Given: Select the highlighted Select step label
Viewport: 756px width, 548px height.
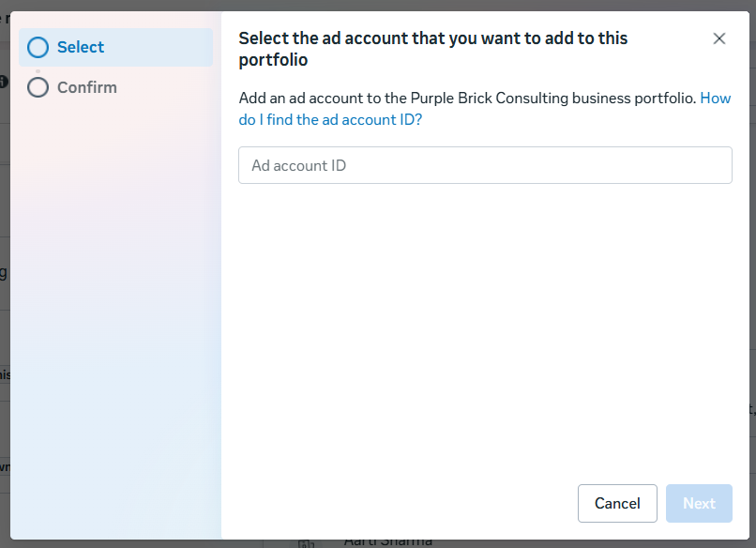Looking at the screenshot, I should coord(81,47).
